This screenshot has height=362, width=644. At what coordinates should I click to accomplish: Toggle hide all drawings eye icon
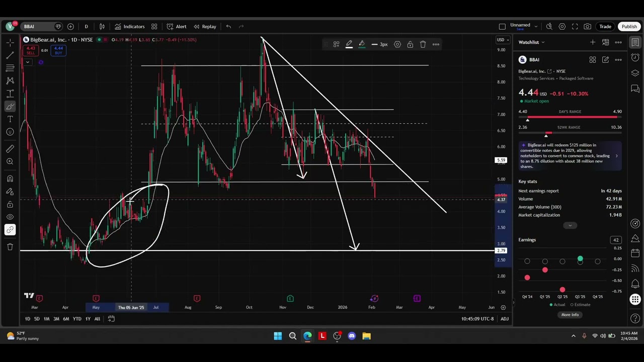[x=10, y=217]
